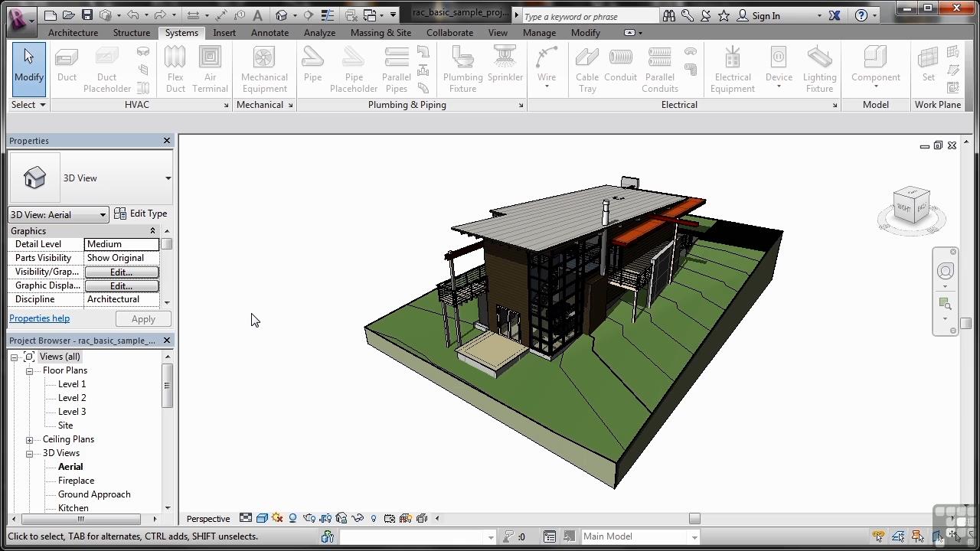Select the Pipe tool

click(312, 64)
